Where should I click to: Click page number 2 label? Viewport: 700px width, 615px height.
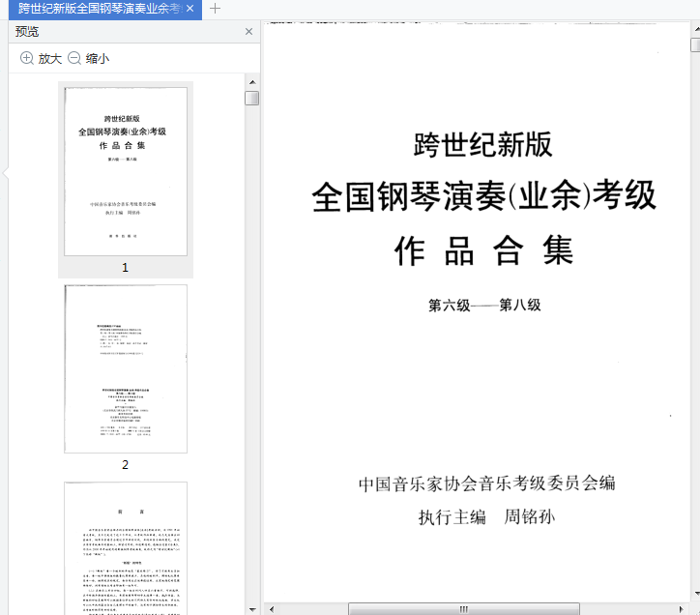point(125,465)
